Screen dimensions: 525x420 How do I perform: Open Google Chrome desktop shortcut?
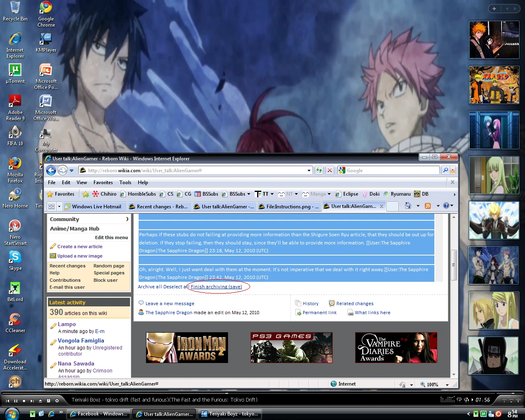pos(46,14)
